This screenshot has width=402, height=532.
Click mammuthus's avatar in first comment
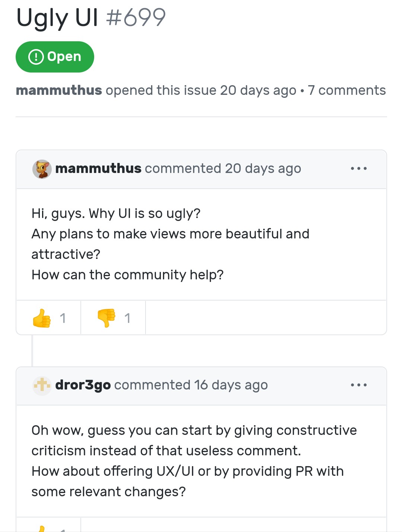tap(42, 169)
